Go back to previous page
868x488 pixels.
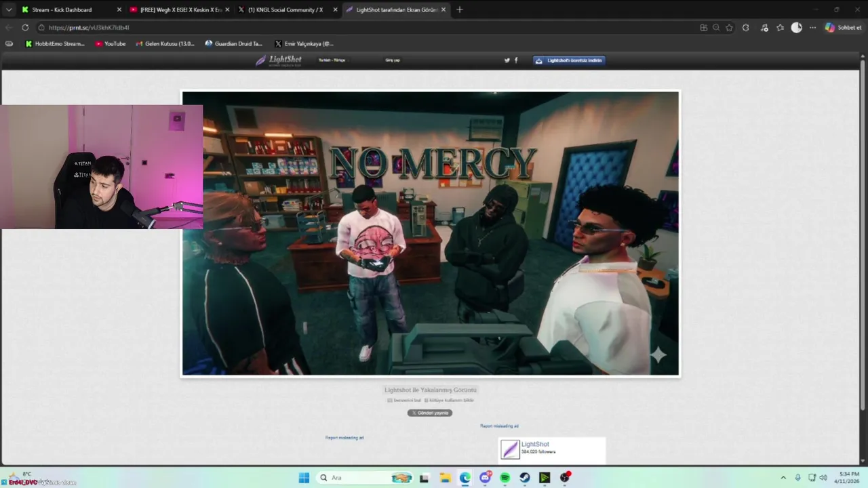(x=9, y=27)
